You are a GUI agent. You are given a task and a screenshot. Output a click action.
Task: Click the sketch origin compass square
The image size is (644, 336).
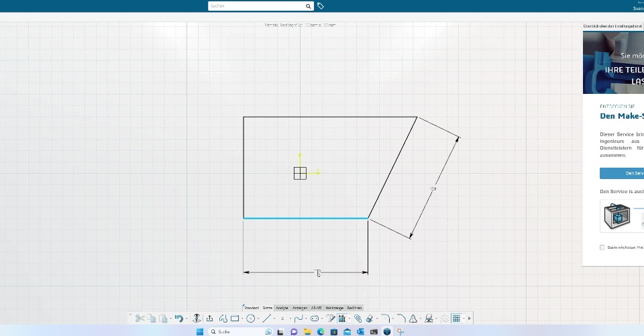tap(301, 173)
